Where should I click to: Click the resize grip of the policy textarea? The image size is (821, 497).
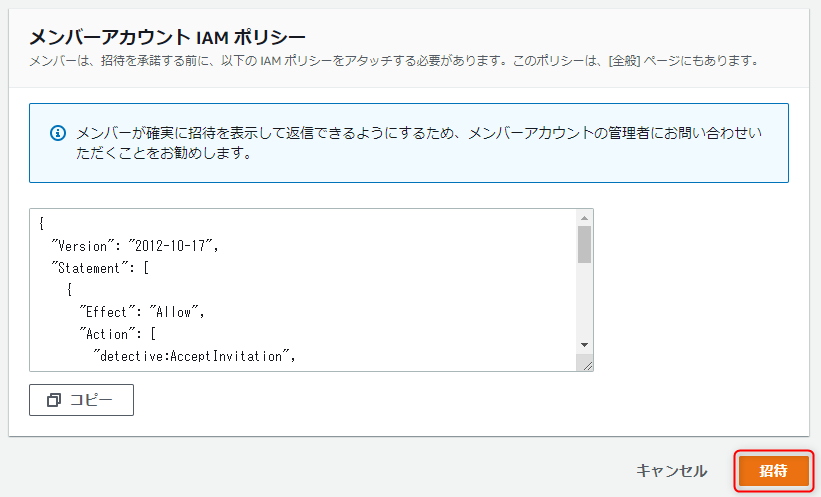[x=587, y=365]
